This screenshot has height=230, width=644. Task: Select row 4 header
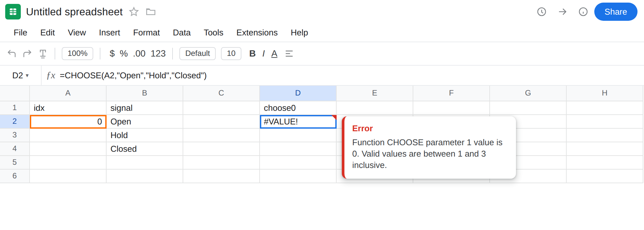(x=15, y=148)
